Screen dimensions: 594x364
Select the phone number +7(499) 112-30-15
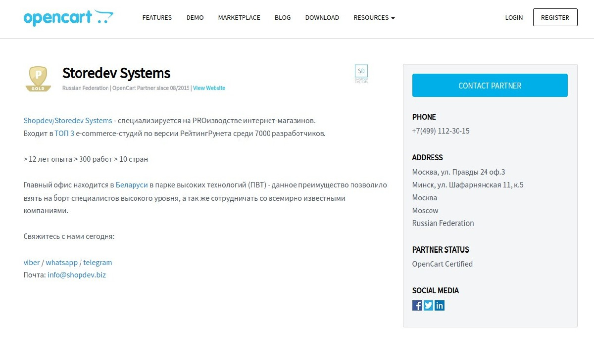[441, 131]
